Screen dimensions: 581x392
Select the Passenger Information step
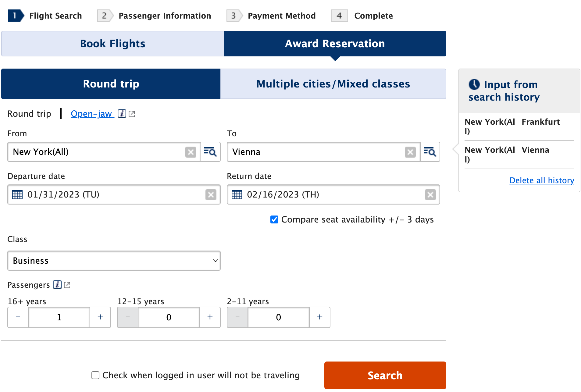(165, 16)
